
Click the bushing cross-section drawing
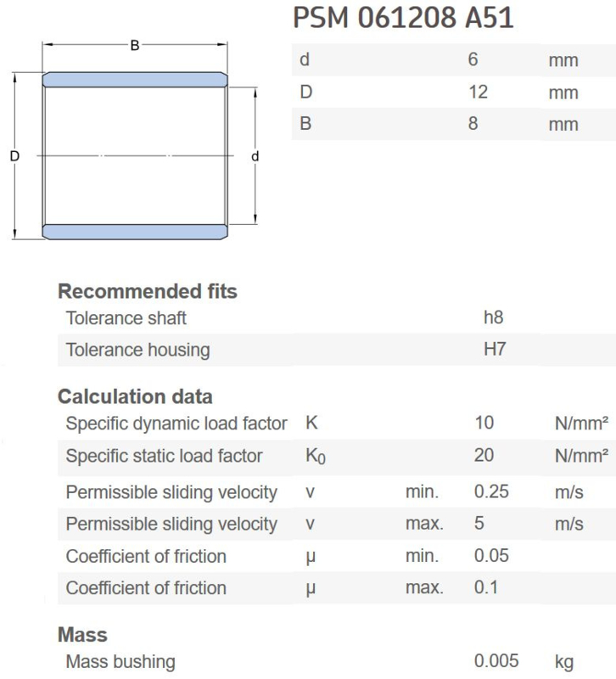tap(135, 141)
